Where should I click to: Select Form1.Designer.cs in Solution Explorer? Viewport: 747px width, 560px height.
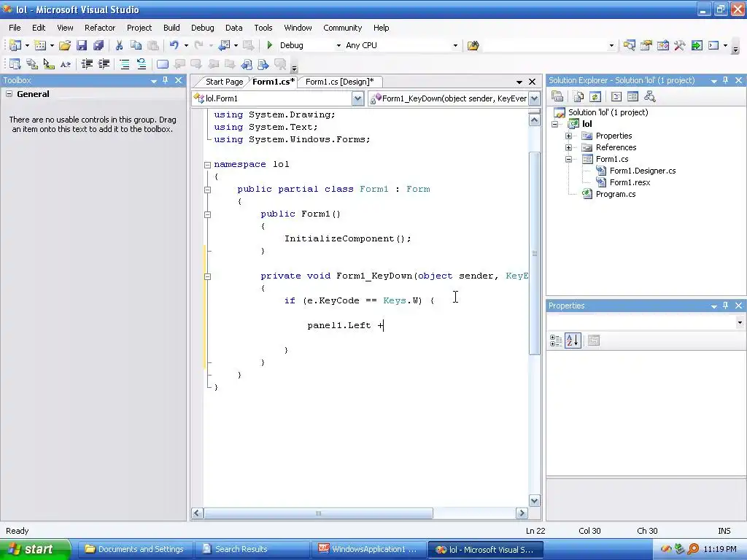pyautogui.click(x=642, y=171)
